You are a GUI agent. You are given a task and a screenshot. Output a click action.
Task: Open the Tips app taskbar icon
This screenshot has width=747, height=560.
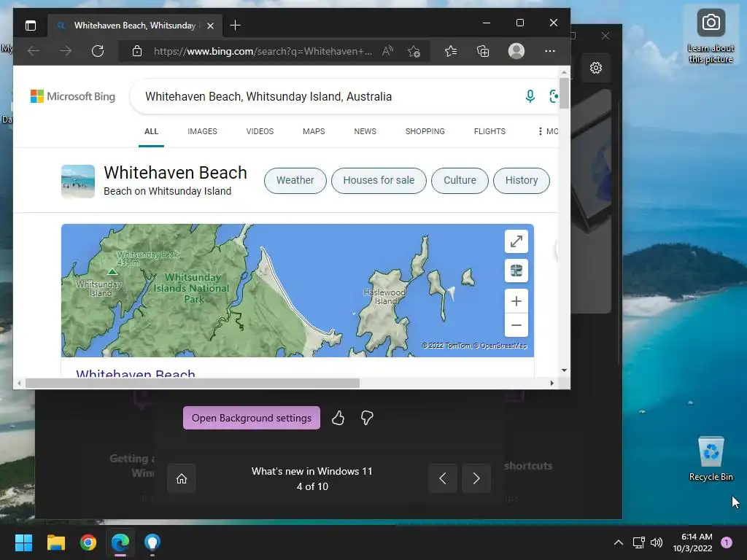(152, 542)
